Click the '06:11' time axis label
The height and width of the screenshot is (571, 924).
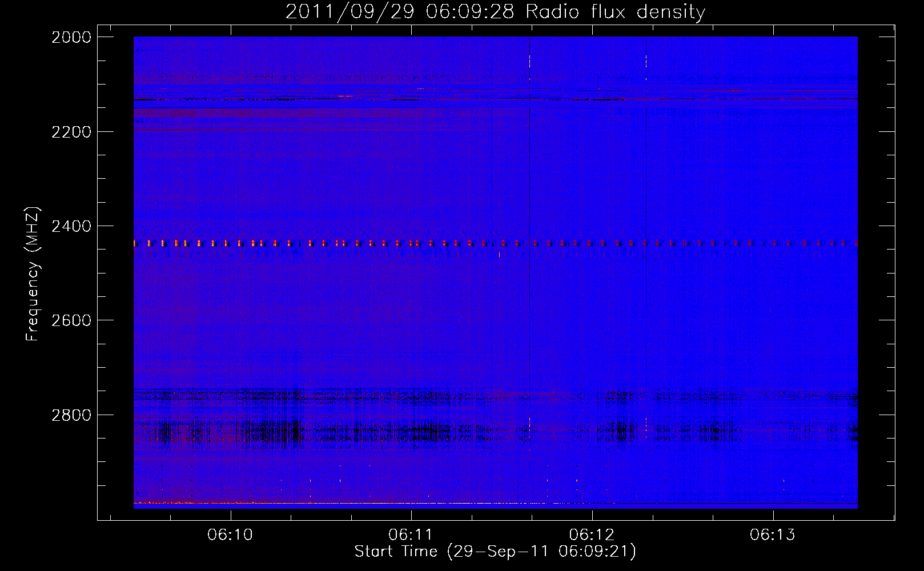(x=411, y=535)
